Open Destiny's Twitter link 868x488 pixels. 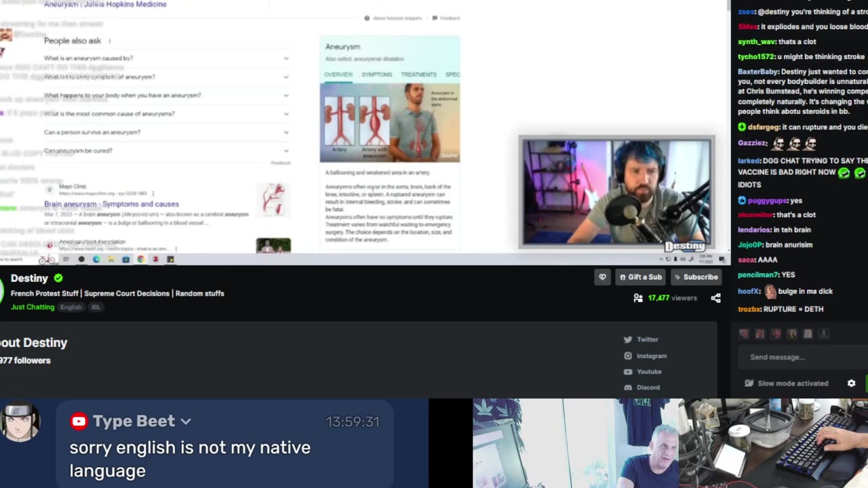(641, 340)
